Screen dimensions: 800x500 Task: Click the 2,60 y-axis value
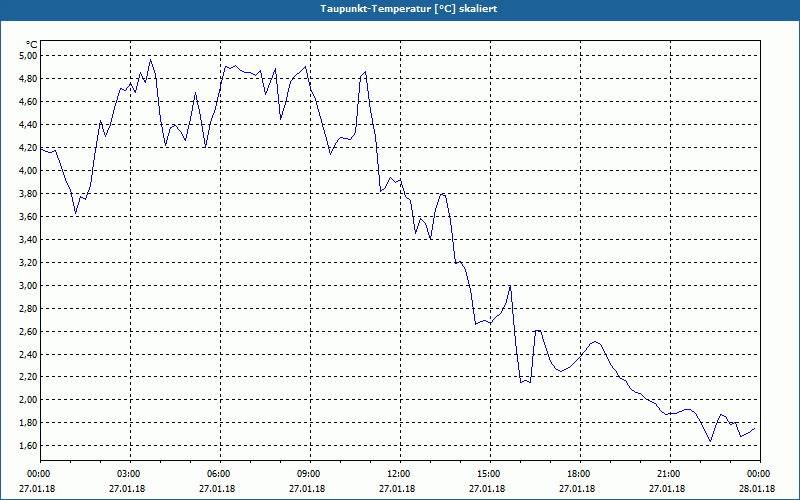[x=29, y=331]
